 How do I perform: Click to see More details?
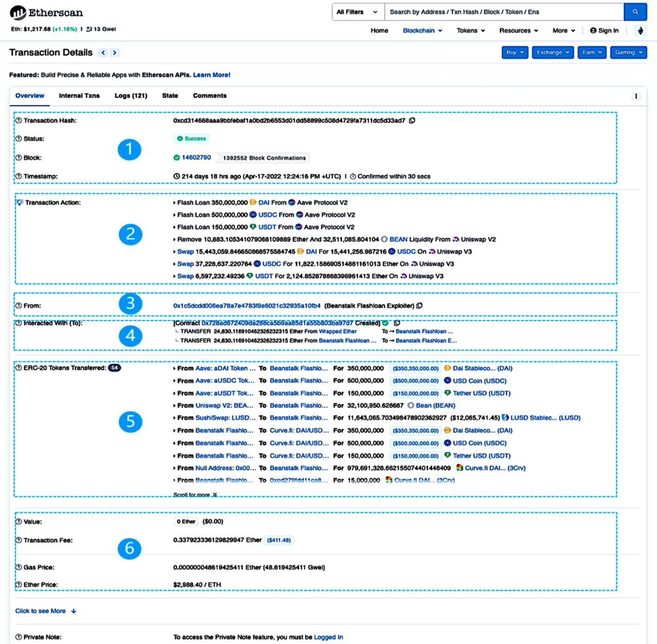[45, 611]
